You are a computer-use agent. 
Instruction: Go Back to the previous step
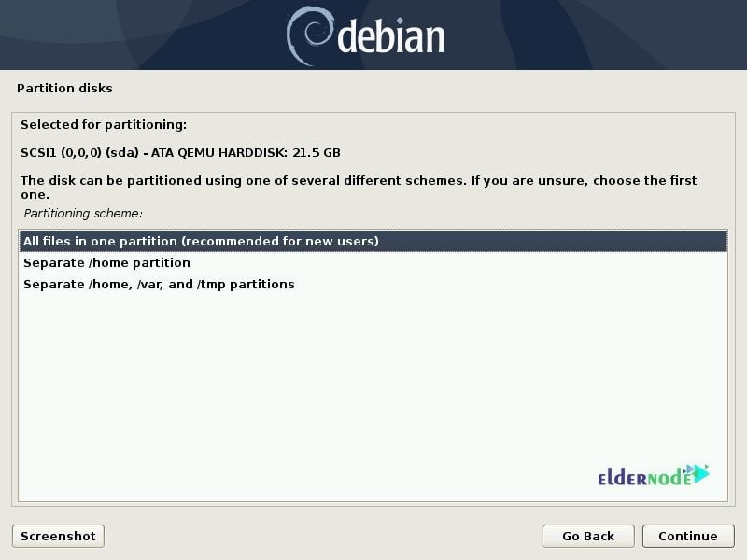coord(588,536)
